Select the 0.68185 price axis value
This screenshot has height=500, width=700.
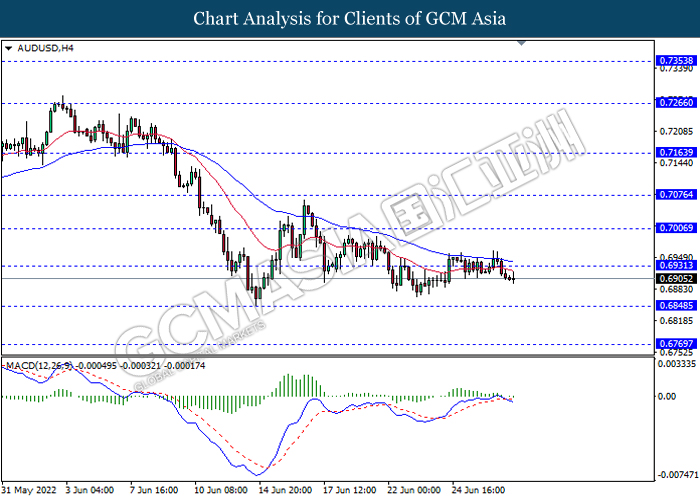click(676, 321)
